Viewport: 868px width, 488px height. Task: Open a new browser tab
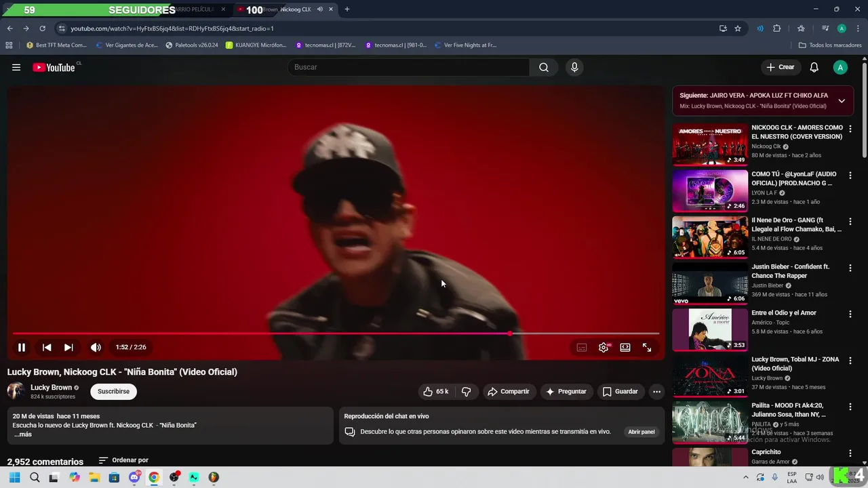347,9
